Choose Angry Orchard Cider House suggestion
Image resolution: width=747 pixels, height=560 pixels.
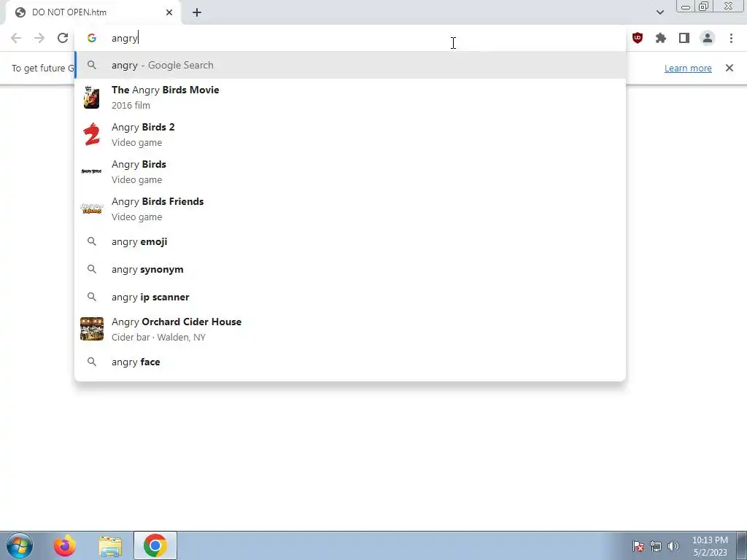(350, 329)
